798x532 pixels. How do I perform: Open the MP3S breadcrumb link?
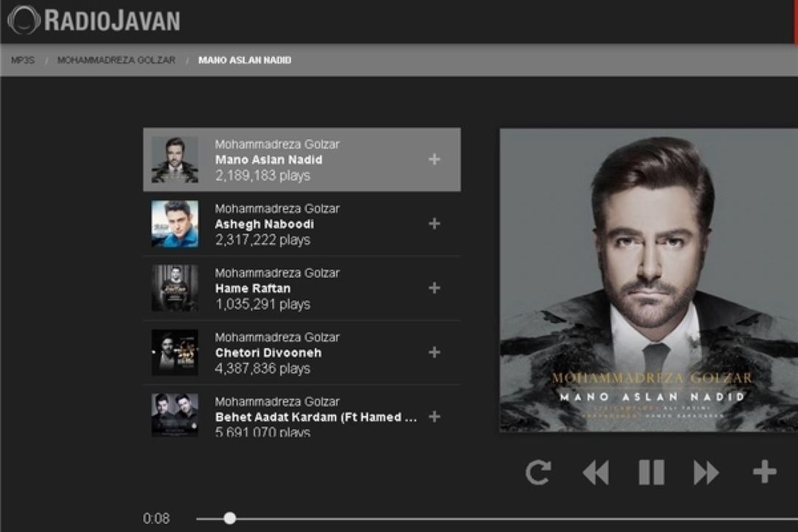tap(23, 61)
